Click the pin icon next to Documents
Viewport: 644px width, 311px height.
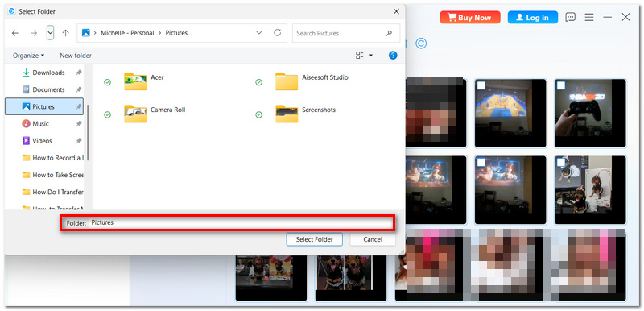78,89
